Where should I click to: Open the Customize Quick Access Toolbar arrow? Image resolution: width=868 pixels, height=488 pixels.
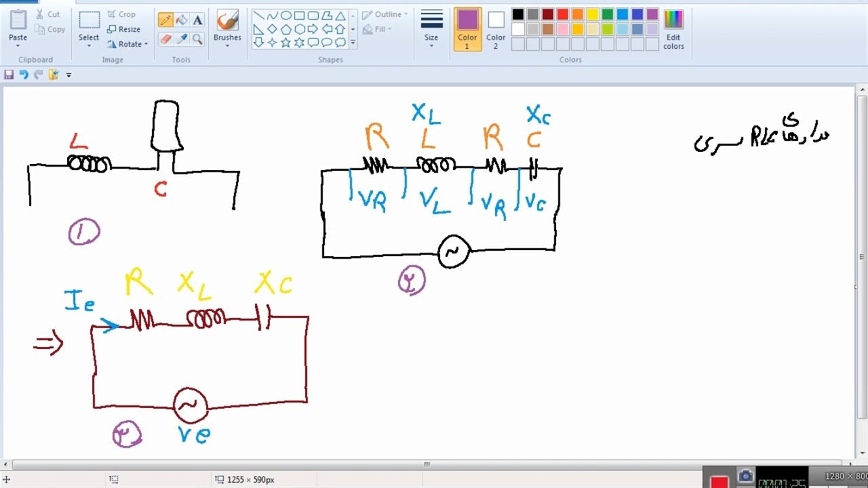[x=68, y=75]
